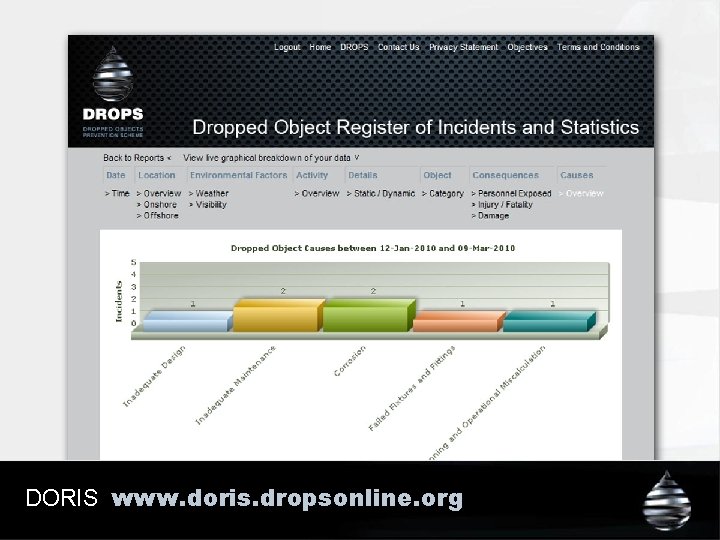Select the Contact Us menu item
Viewport: 720px width, 540px height.
click(399, 47)
